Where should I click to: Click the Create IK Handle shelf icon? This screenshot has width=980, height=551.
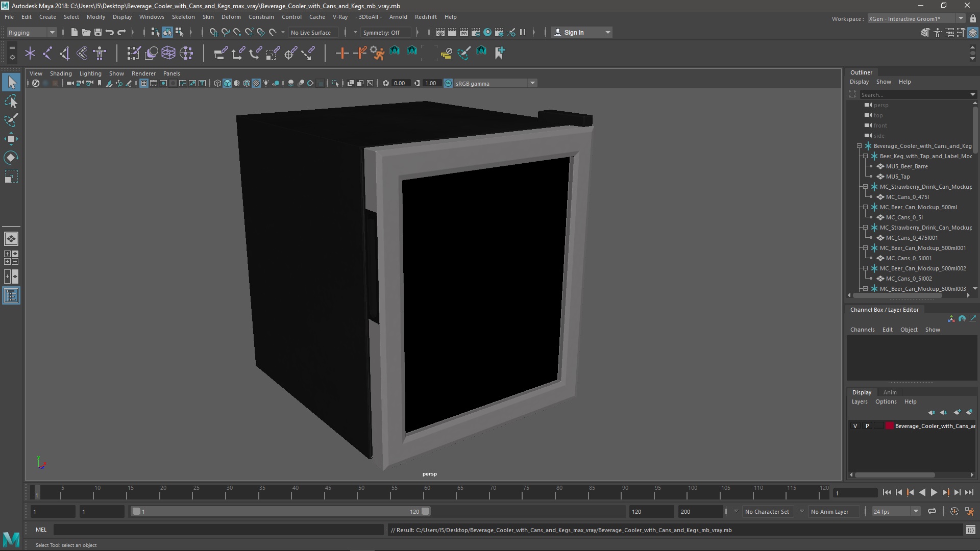coord(82,53)
